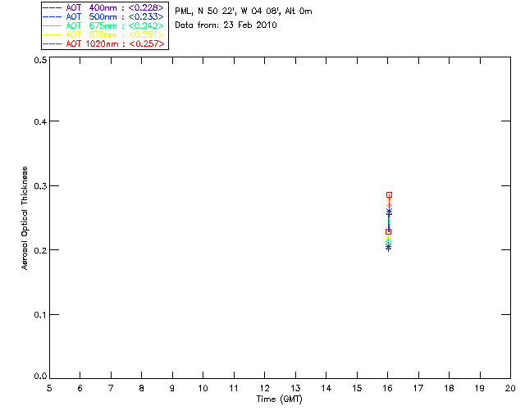Select the AOT 870nm legend entry

(x=103, y=34)
